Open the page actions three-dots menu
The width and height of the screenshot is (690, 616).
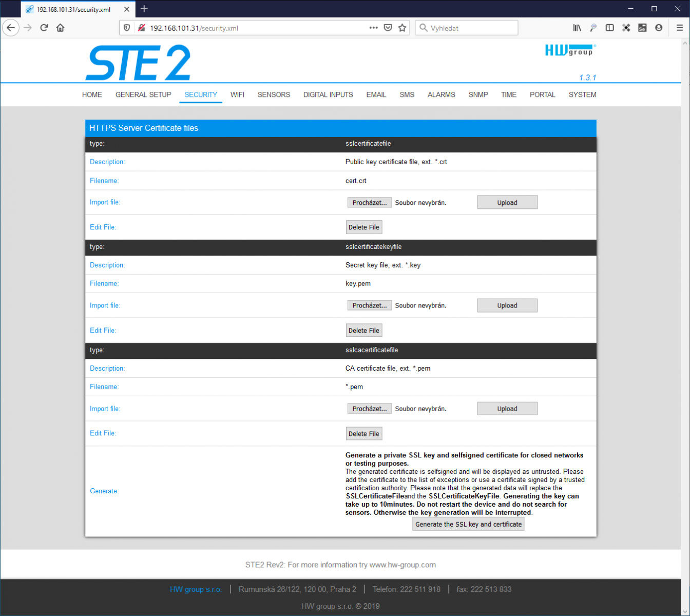click(374, 28)
